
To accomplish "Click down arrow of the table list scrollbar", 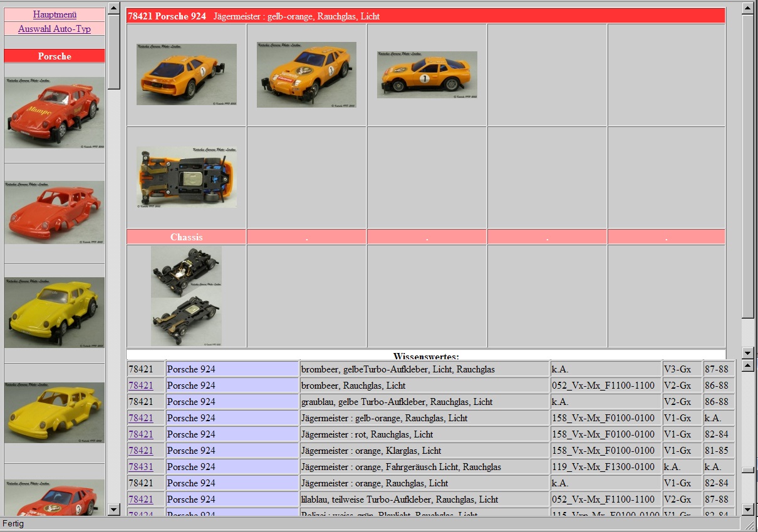I will tap(747, 509).
